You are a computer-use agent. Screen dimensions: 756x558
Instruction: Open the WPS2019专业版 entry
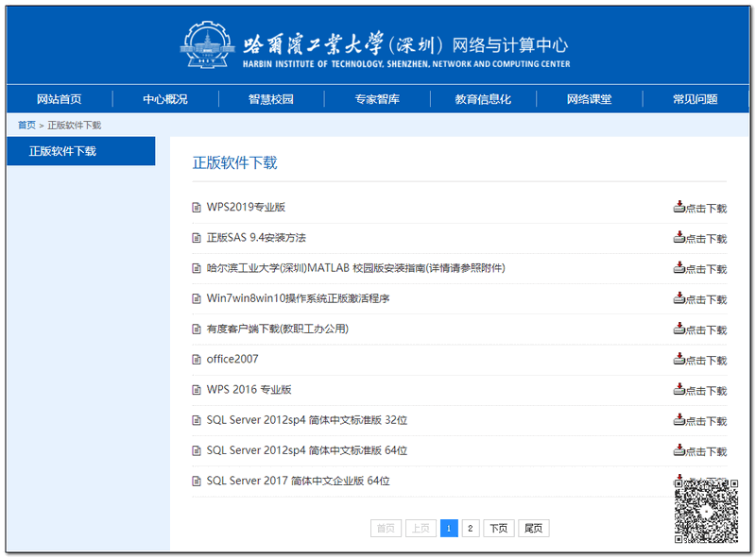click(246, 207)
